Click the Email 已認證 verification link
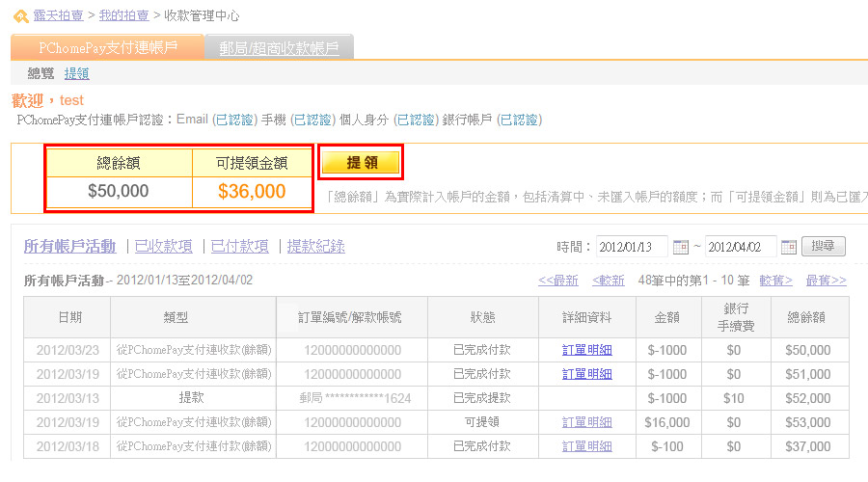 (x=235, y=120)
